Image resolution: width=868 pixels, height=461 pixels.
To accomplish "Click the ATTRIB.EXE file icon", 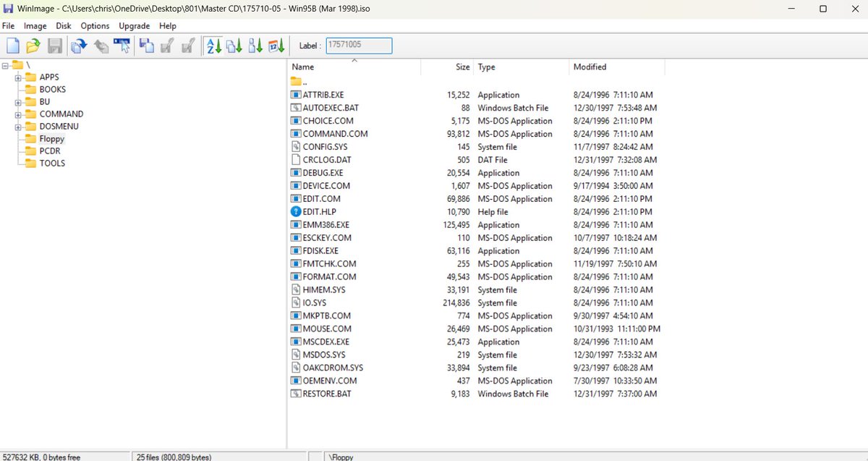I will point(296,95).
